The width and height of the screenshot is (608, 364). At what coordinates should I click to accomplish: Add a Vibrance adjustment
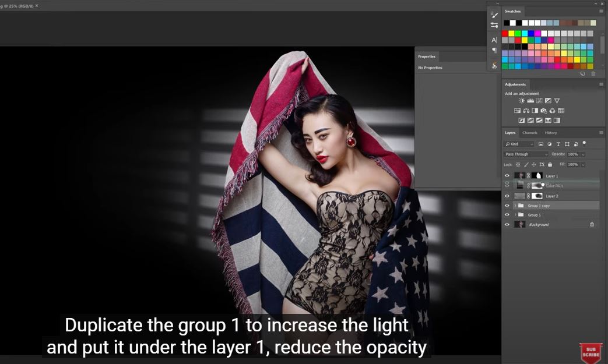[557, 101]
